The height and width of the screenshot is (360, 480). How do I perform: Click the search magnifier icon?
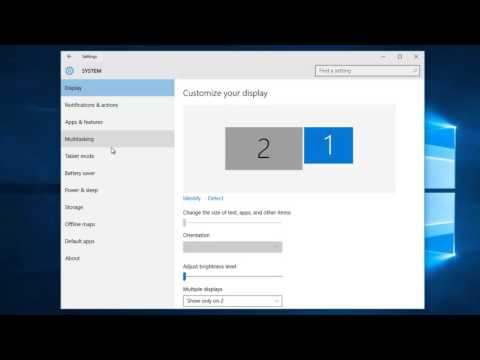414,70
